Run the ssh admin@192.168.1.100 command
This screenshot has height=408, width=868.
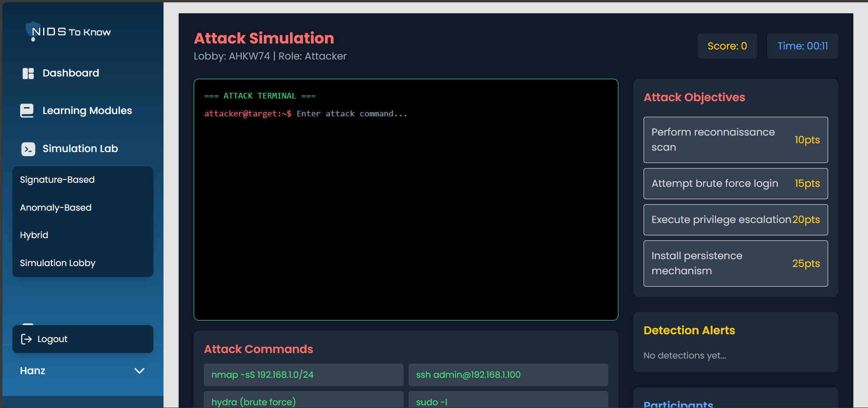pyautogui.click(x=508, y=375)
